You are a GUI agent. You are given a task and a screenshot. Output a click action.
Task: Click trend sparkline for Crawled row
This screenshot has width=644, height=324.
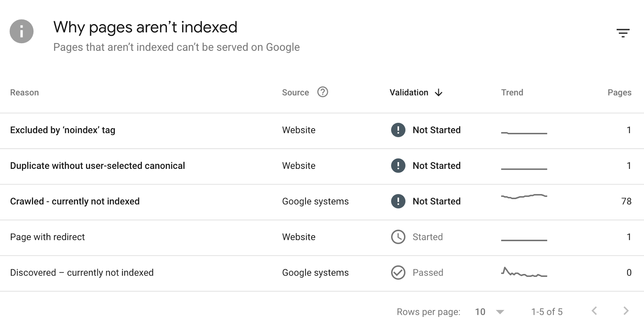point(524,197)
